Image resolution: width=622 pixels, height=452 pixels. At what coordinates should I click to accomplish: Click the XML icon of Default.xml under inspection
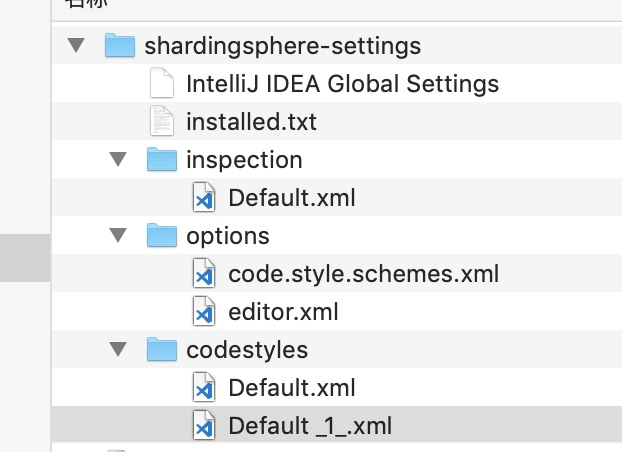[x=204, y=197]
